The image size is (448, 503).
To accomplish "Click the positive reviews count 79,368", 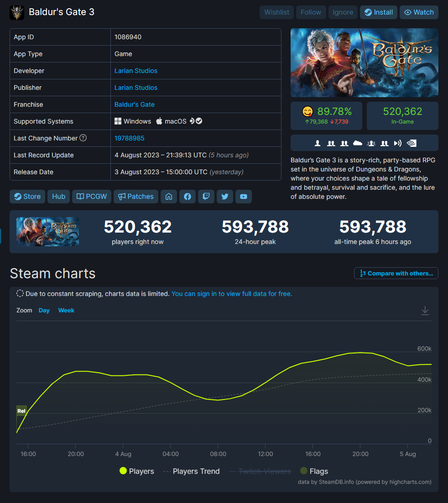I will 317,122.
